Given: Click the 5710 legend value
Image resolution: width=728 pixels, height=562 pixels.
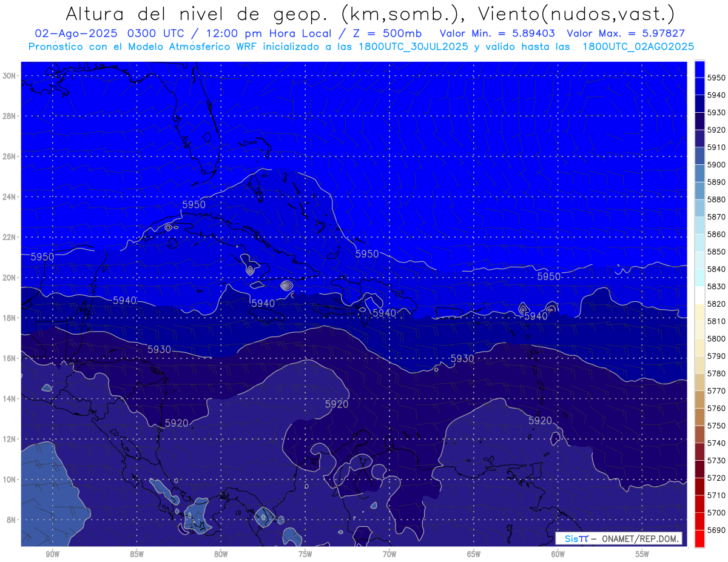Looking at the screenshot, I should (716, 495).
